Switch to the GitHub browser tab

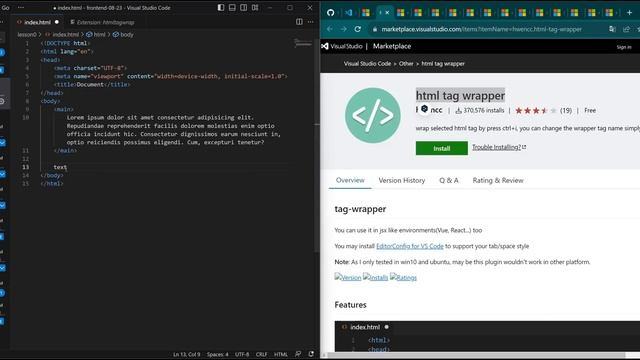click(x=330, y=13)
